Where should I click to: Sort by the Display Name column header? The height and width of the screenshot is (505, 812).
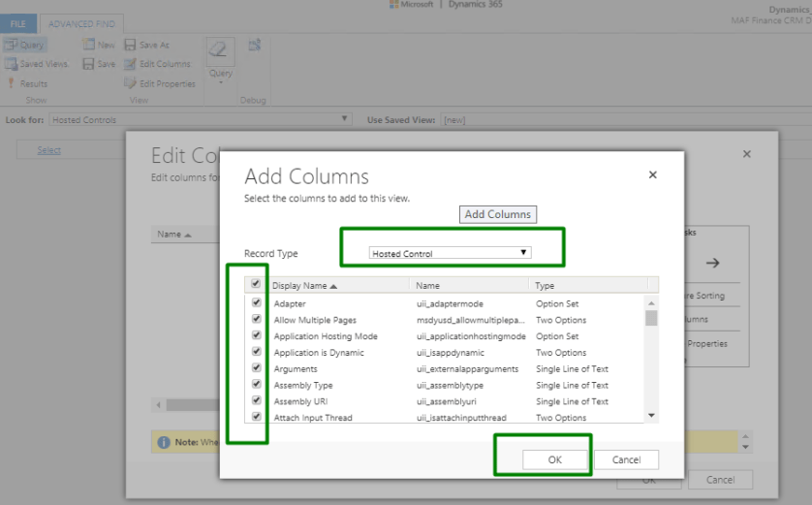click(304, 286)
